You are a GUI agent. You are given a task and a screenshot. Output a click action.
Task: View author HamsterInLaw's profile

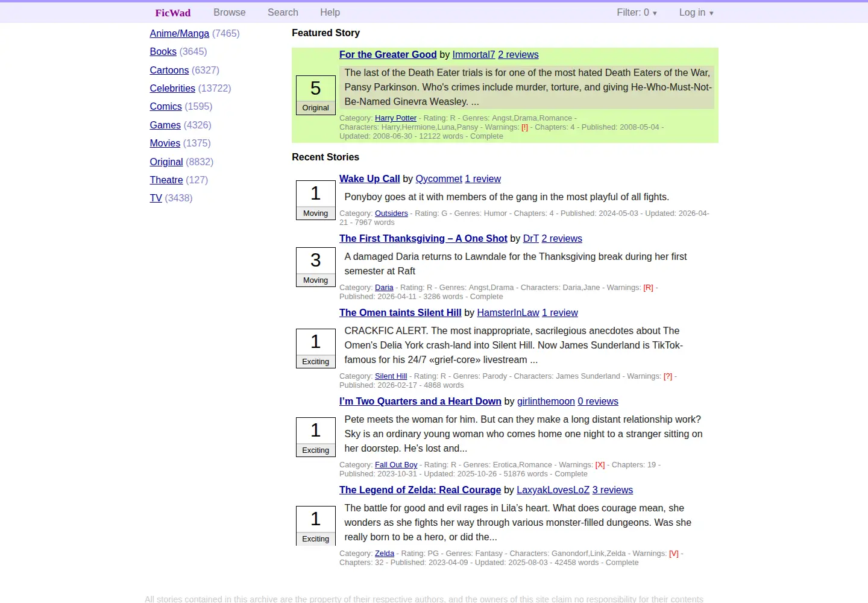point(508,313)
